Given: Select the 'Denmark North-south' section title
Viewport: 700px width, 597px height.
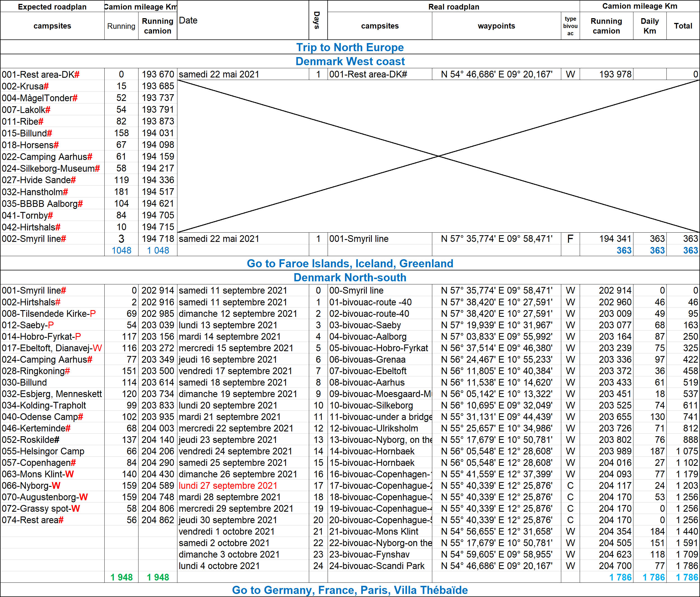Looking at the screenshot, I should 350,278.
